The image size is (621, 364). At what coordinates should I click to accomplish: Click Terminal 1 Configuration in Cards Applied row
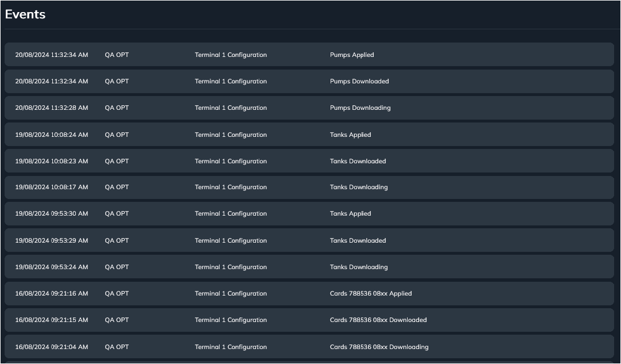231,293
